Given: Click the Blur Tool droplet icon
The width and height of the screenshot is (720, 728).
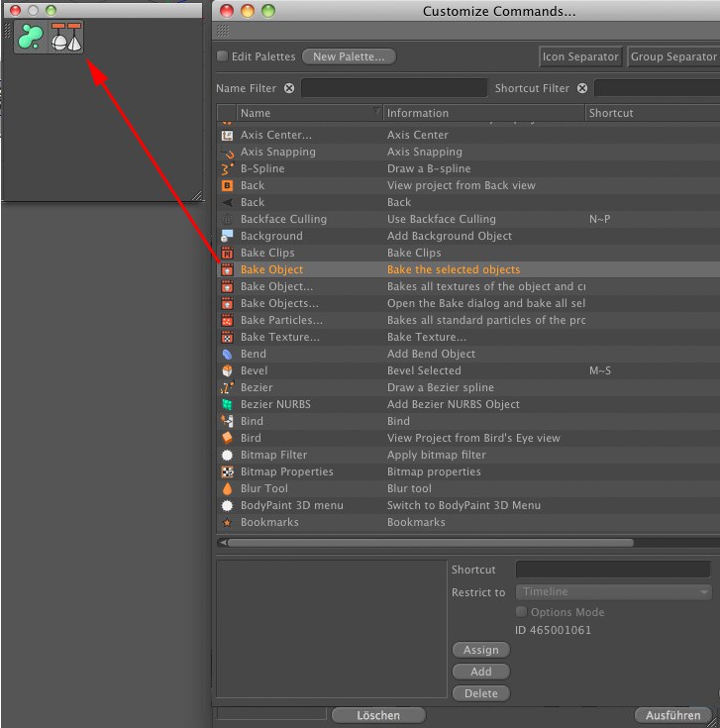Looking at the screenshot, I should [227, 488].
